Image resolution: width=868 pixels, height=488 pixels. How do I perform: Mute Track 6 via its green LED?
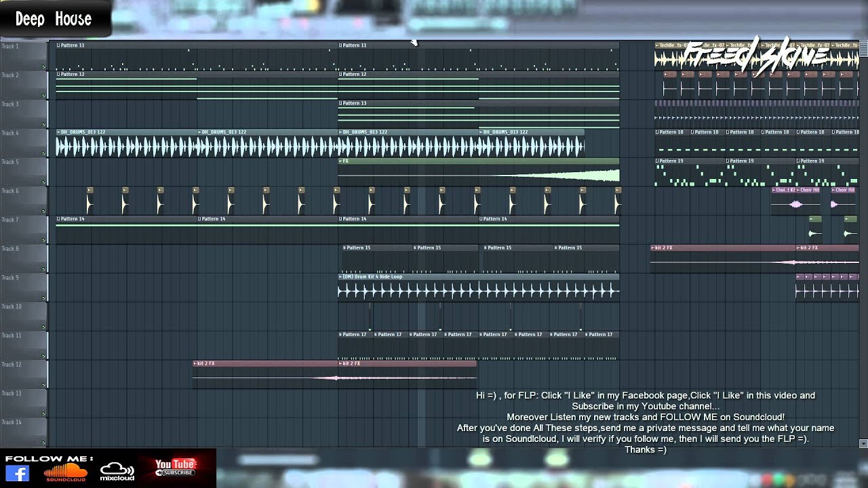coord(43,211)
